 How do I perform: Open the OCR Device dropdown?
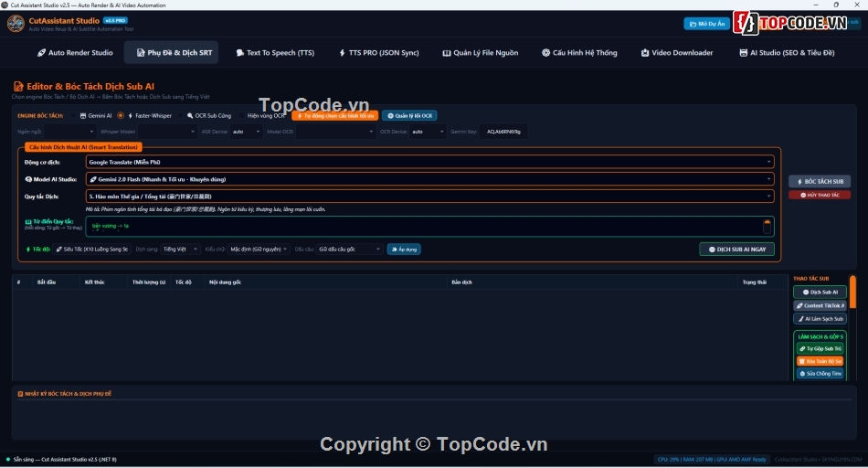(x=428, y=132)
